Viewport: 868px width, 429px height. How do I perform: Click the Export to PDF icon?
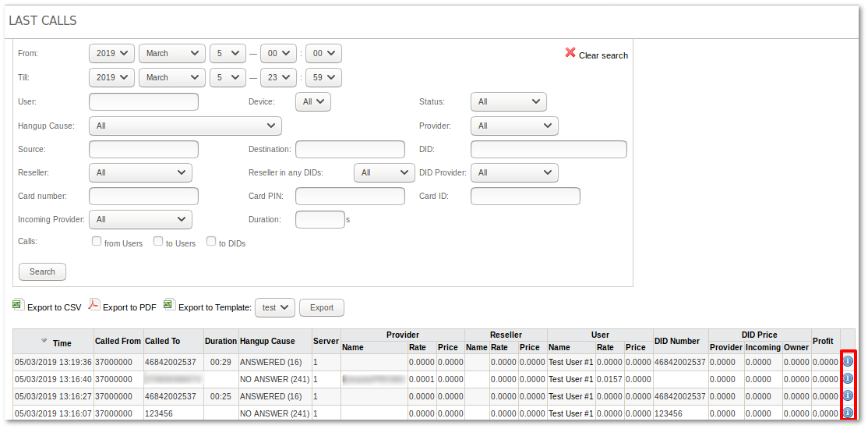[x=94, y=305]
